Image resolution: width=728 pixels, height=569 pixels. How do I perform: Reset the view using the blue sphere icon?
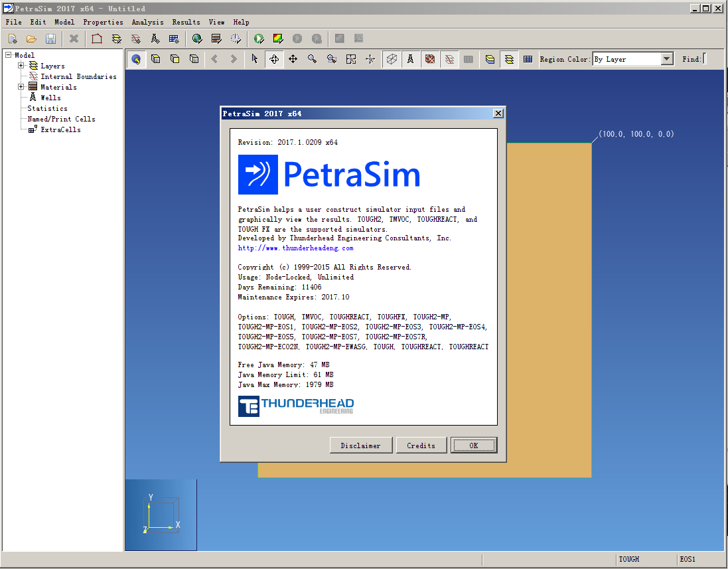(136, 59)
